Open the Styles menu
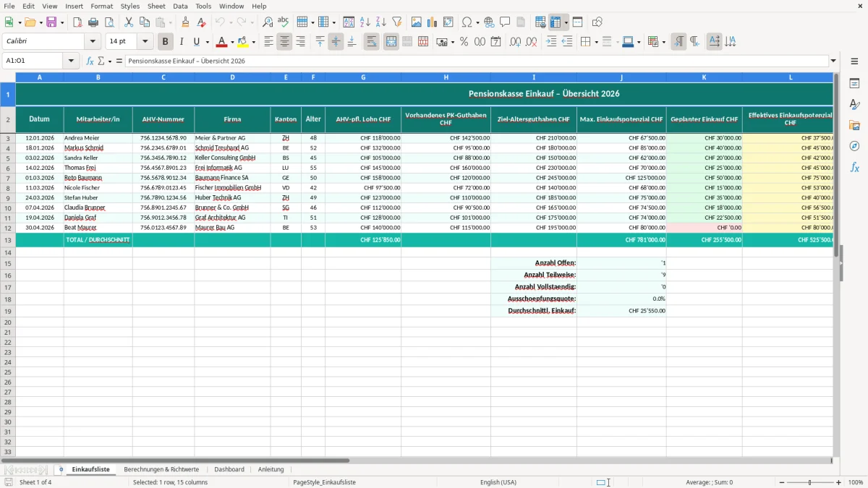This screenshot has height=488, width=868. click(130, 6)
